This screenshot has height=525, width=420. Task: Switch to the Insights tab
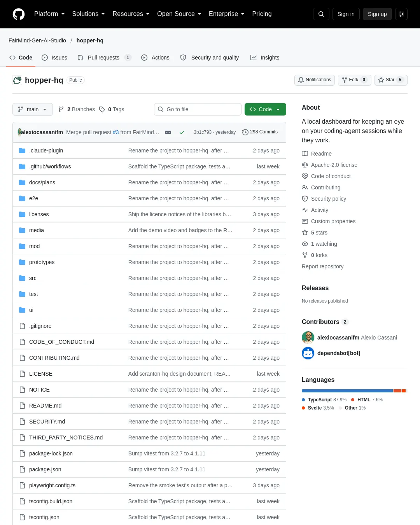[x=265, y=58]
